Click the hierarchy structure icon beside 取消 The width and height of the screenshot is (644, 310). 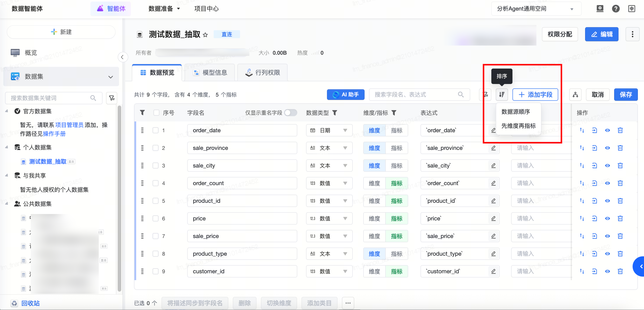tap(575, 95)
